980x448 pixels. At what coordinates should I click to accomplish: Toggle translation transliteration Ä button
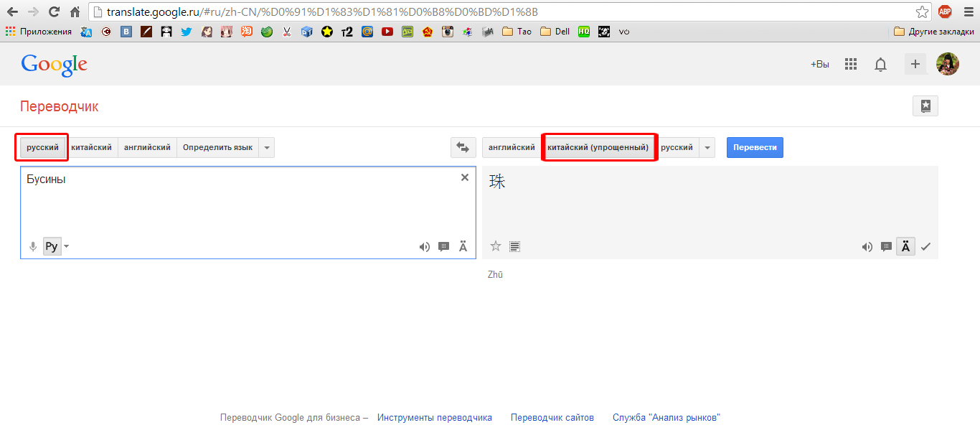click(905, 247)
